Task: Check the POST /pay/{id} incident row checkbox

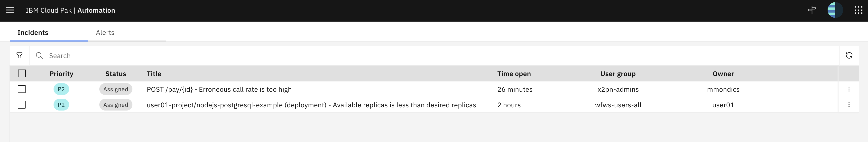Action: click(x=22, y=89)
